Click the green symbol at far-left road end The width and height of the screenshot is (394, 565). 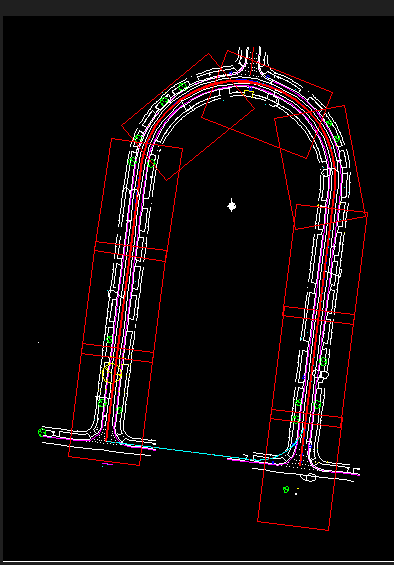(42, 432)
